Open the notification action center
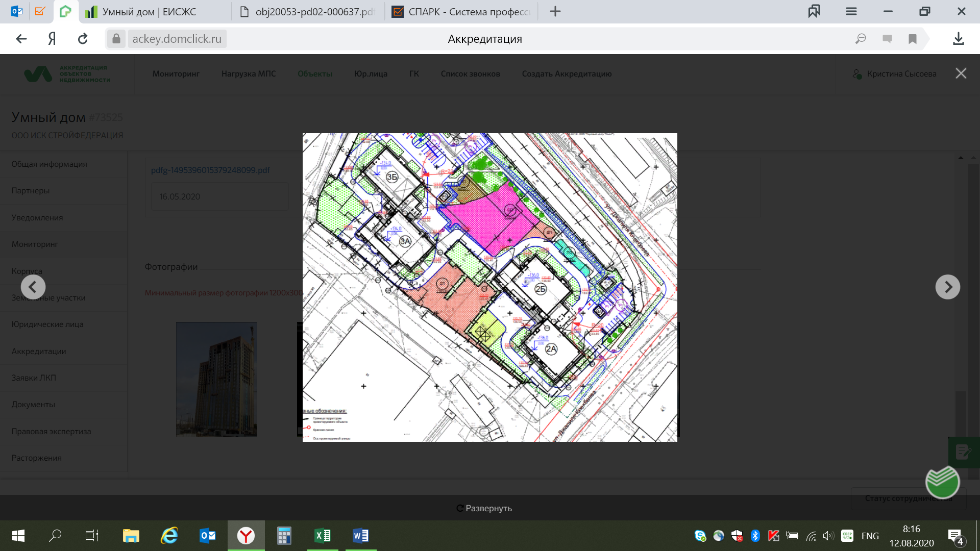The height and width of the screenshot is (551, 980). [x=957, y=537]
